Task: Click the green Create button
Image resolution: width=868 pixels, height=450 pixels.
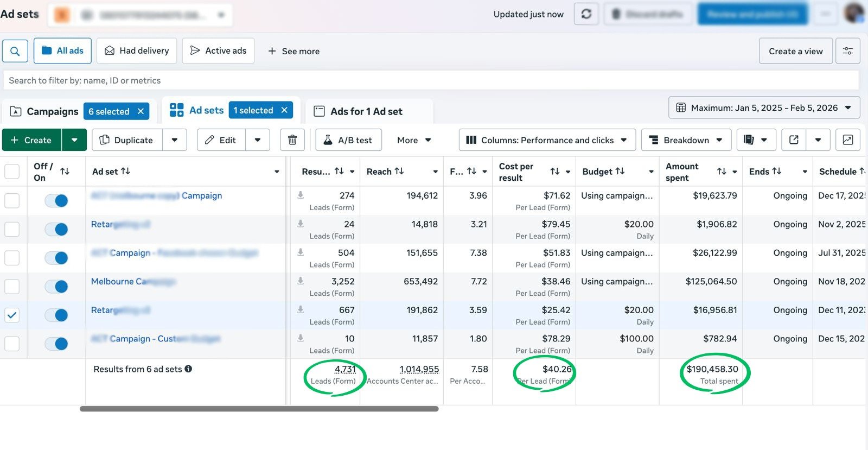Action: [x=32, y=140]
